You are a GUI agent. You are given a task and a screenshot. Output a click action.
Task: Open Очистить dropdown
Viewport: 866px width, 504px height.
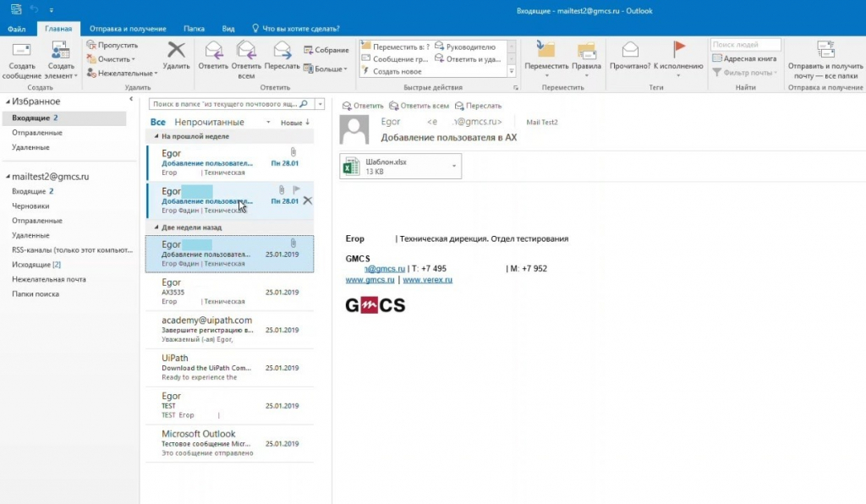pos(111,59)
